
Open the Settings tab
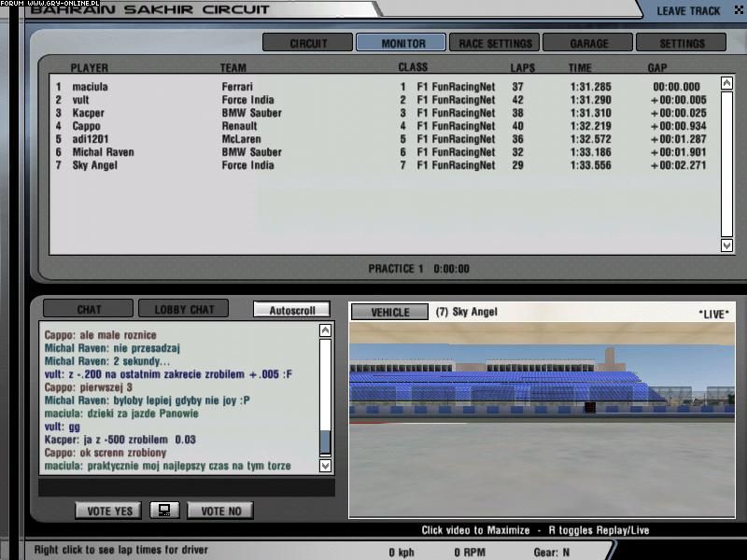tap(682, 43)
